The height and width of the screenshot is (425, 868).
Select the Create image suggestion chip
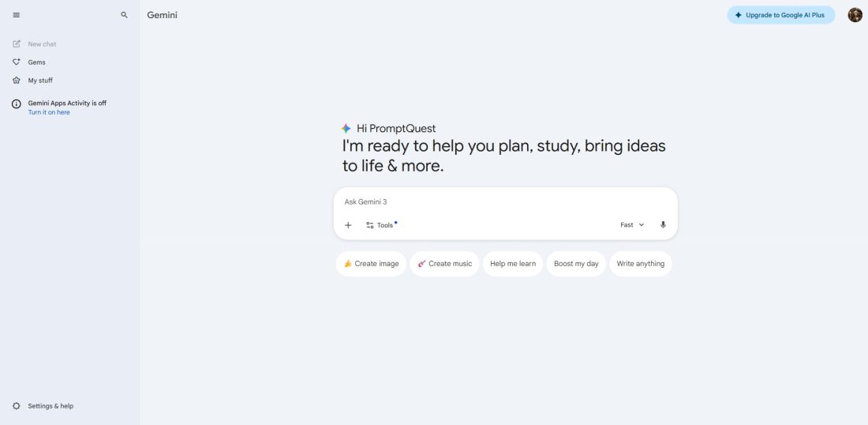371,264
